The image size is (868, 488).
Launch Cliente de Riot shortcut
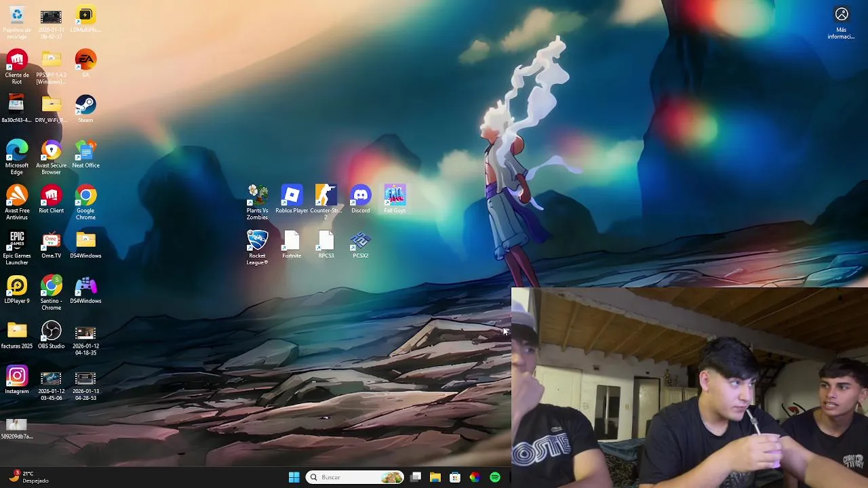(x=17, y=67)
